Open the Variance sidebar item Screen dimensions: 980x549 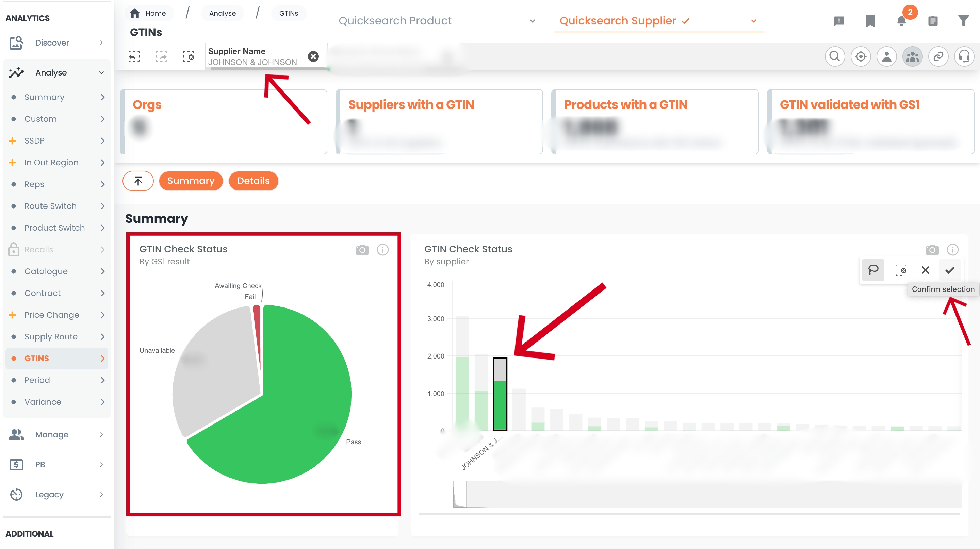coord(56,402)
